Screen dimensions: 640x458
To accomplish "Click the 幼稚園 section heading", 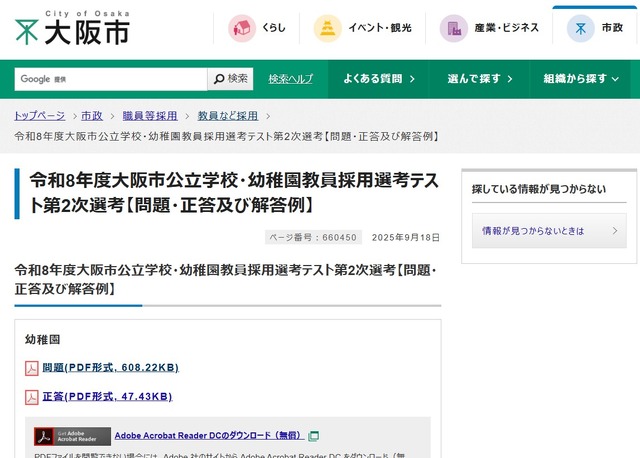I will (x=42, y=340).
